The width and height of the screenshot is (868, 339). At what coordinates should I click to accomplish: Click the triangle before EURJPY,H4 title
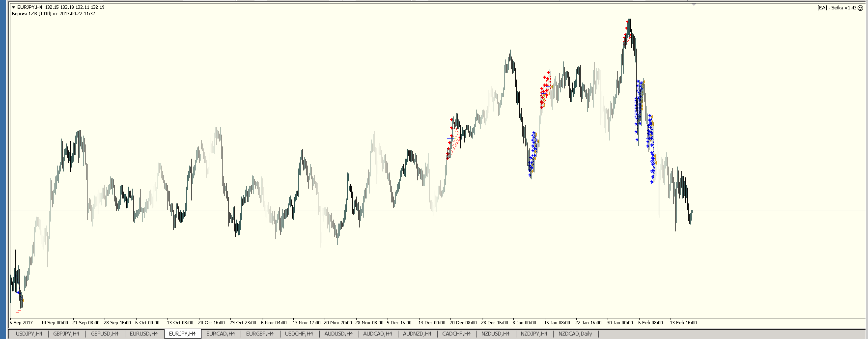pyautogui.click(x=14, y=7)
